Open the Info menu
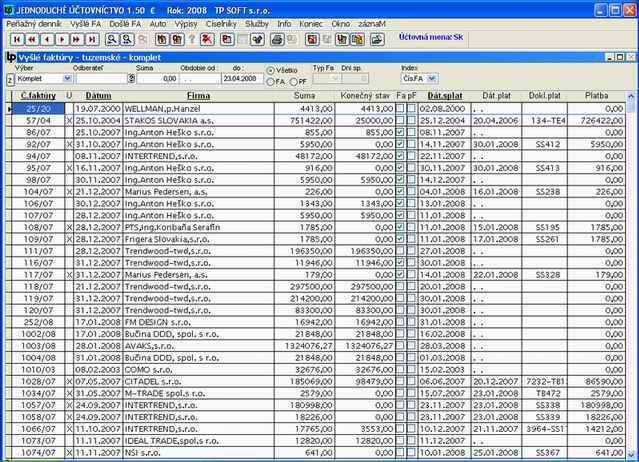Viewport: 639px width, 462px height. (x=284, y=24)
